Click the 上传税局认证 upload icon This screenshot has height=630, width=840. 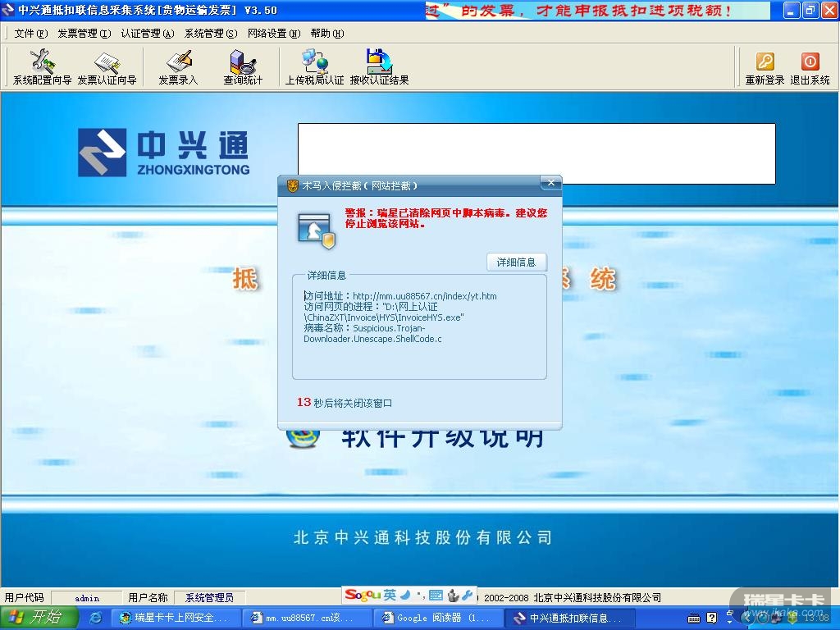coord(314,67)
